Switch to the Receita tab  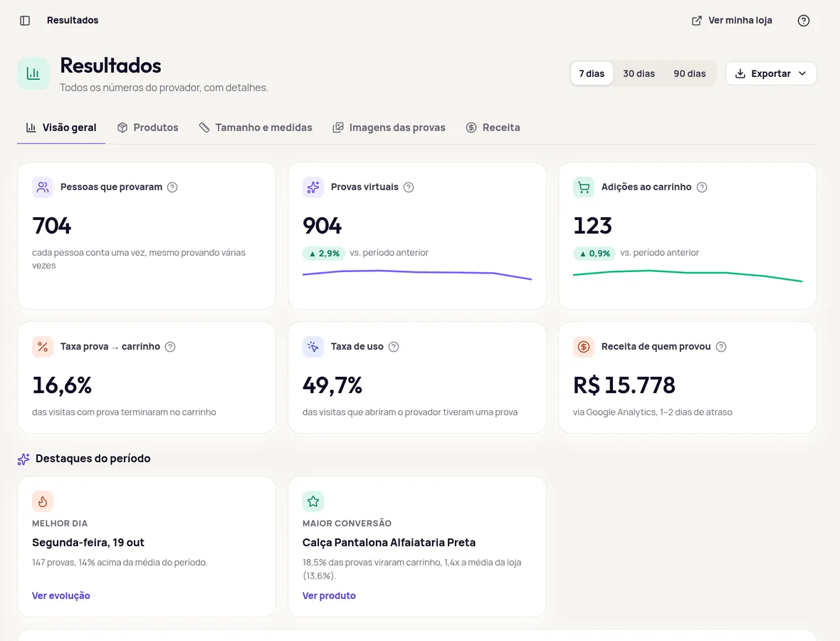tap(493, 127)
